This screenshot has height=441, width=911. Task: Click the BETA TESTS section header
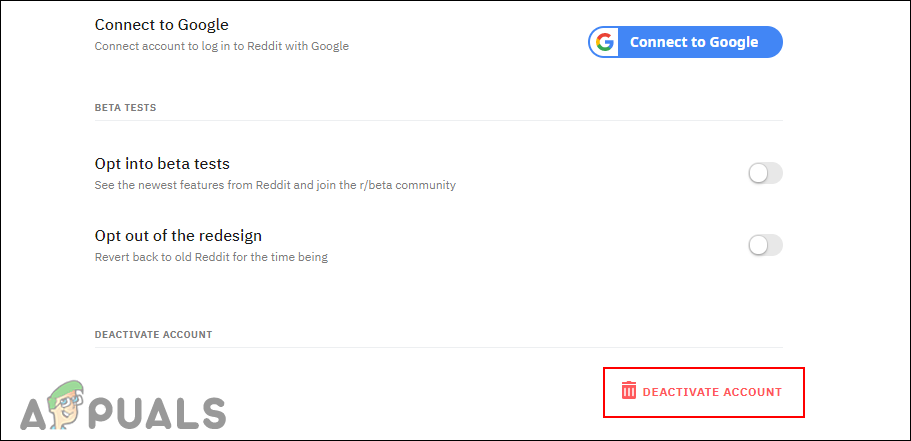pyautogui.click(x=125, y=107)
